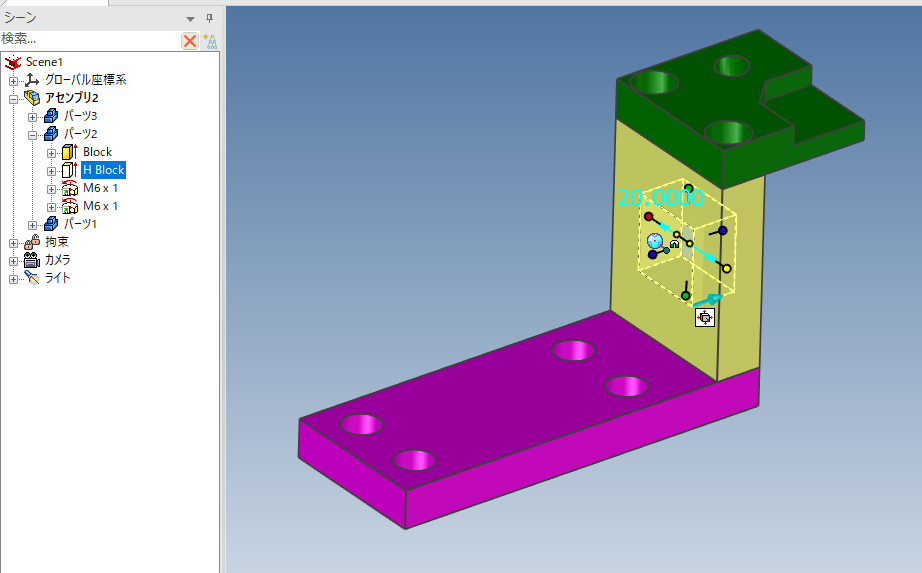
Task: Click the red sizebox handle knob
Action: pyautogui.click(x=649, y=216)
